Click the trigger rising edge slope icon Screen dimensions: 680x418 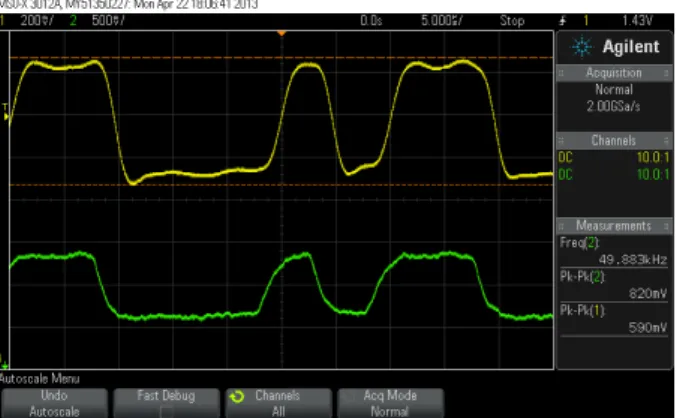pyautogui.click(x=563, y=20)
